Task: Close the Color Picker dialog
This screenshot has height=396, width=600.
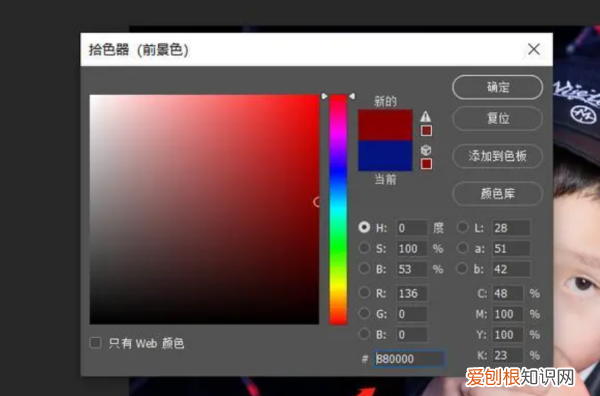Action: tap(534, 49)
